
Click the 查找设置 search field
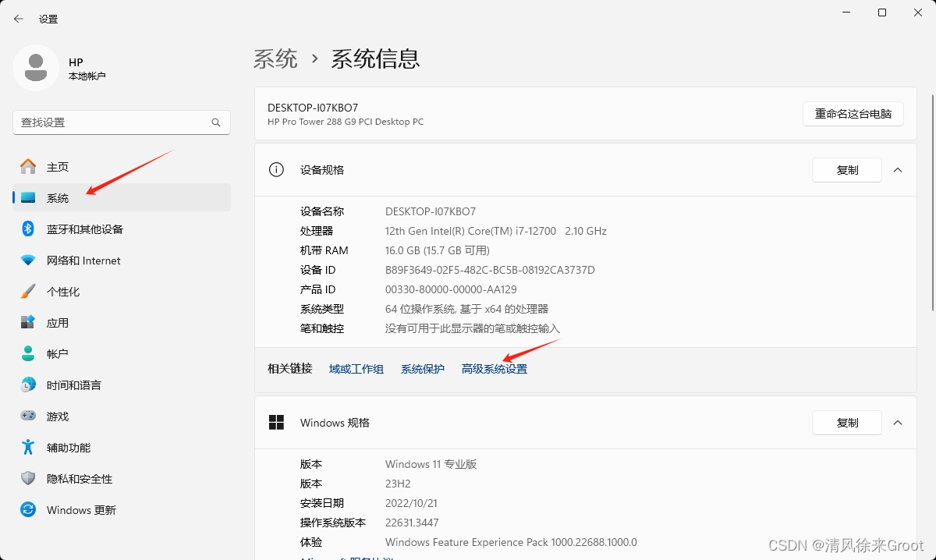122,122
